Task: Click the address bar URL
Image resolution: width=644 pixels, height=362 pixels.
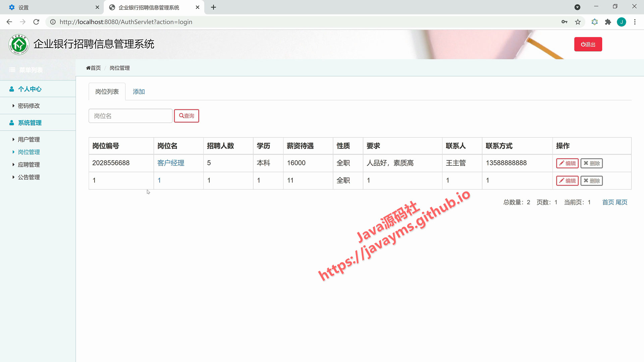Action: coord(126,22)
